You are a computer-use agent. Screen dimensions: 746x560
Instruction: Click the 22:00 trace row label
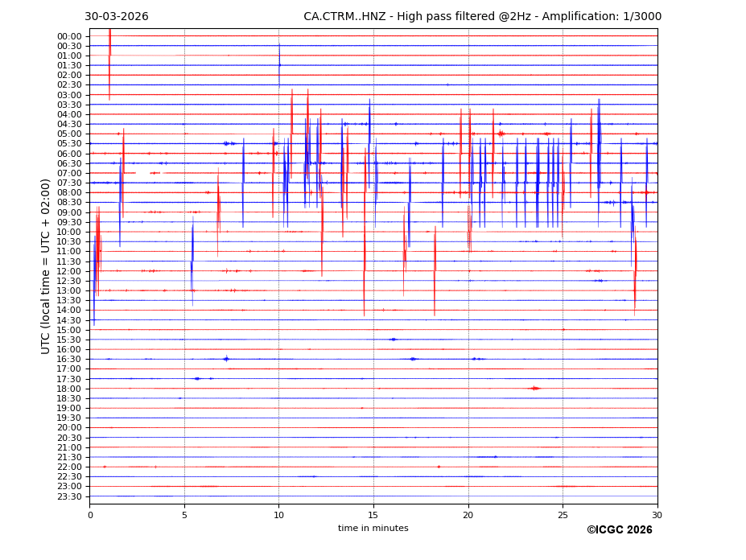pos(69,467)
